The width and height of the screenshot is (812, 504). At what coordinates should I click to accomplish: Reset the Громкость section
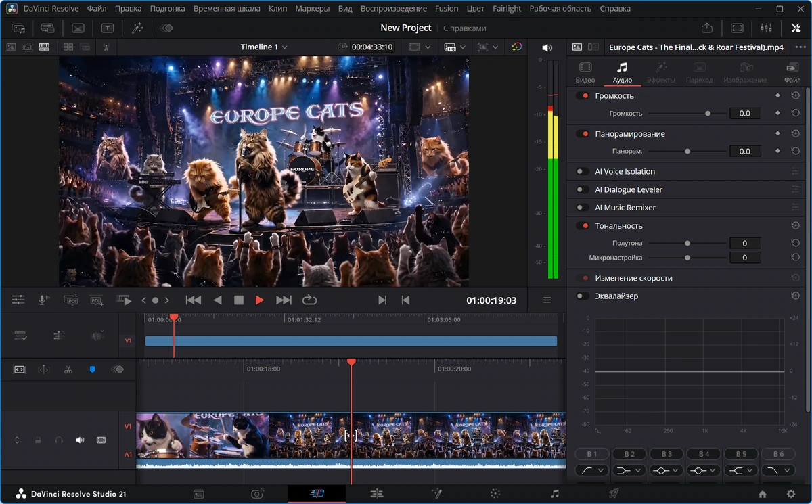pyautogui.click(x=796, y=96)
